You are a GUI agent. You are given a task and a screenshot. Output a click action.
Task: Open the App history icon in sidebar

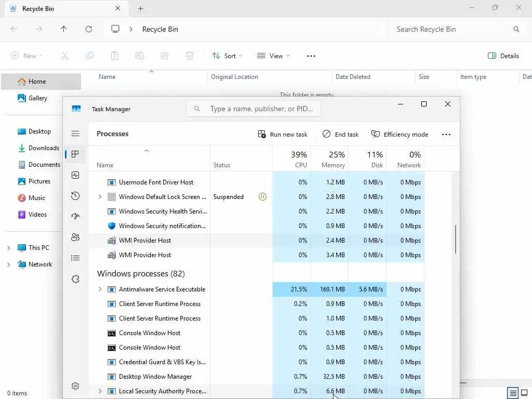coord(75,196)
